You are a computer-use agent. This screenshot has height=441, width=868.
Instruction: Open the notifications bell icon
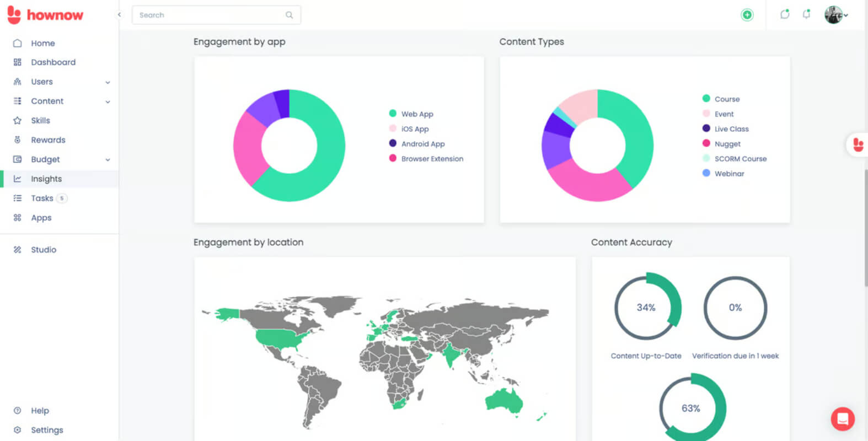click(x=806, y=14)
